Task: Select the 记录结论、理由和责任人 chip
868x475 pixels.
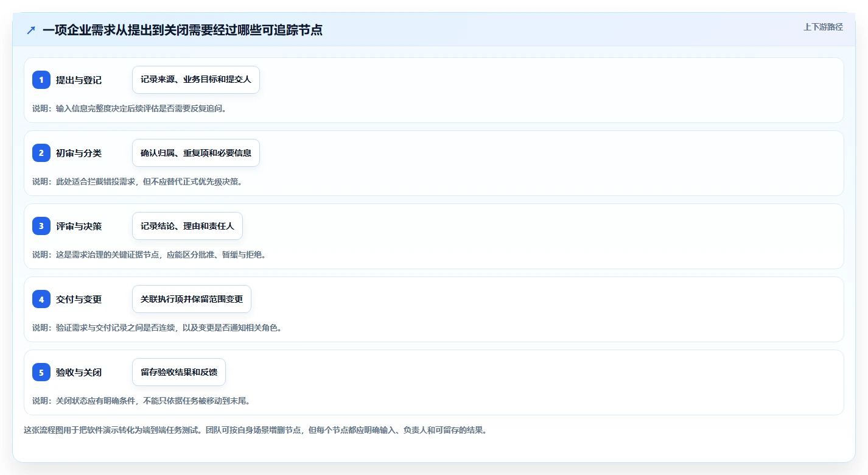Action: click(187, 226)
